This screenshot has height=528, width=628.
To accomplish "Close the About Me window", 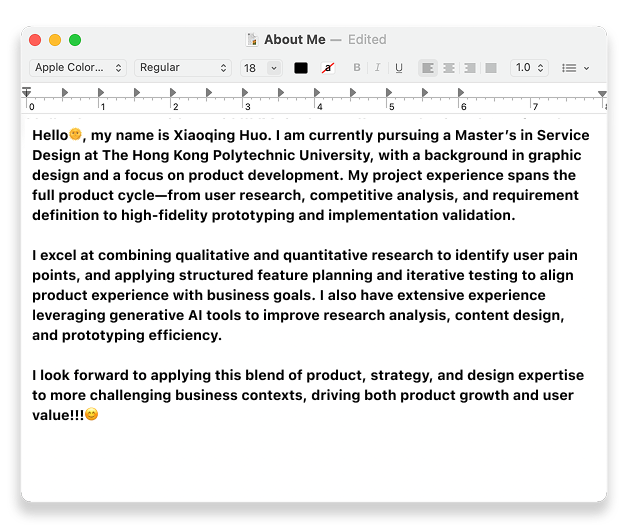I will coord(35,40).
